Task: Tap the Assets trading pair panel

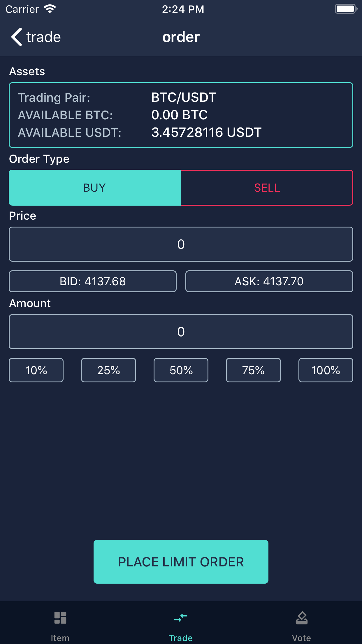Action: (181, 115)
